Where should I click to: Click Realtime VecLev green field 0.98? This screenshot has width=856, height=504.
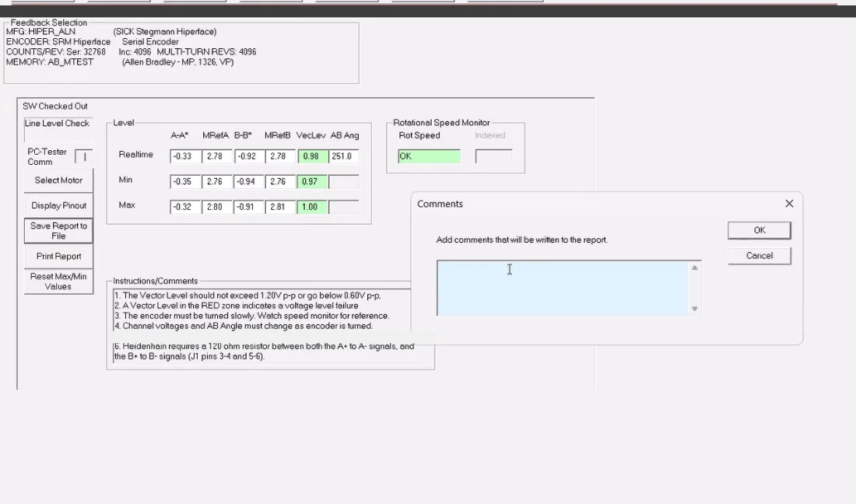(x=312, y=156)
